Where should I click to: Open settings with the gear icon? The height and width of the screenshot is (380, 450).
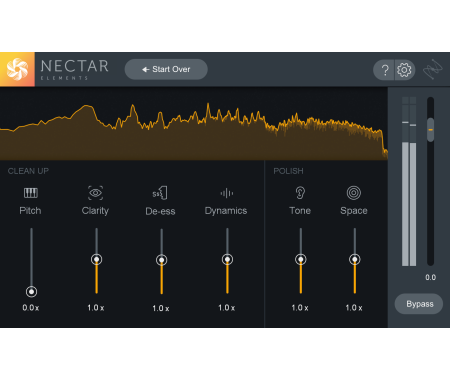tap(404, 70)
